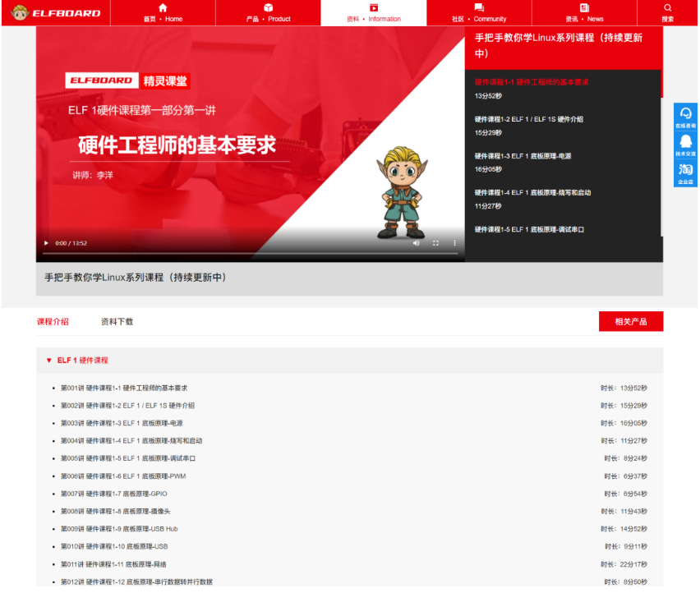The height and width of the screenshot is (593, 700).
Task: Play the video with the play button
Action: coord(47,243)
